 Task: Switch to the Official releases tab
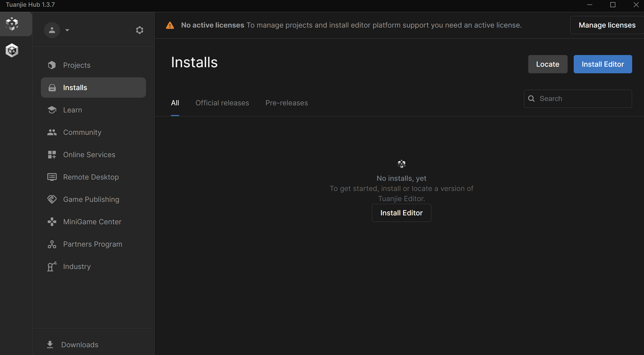pos(222,103)
